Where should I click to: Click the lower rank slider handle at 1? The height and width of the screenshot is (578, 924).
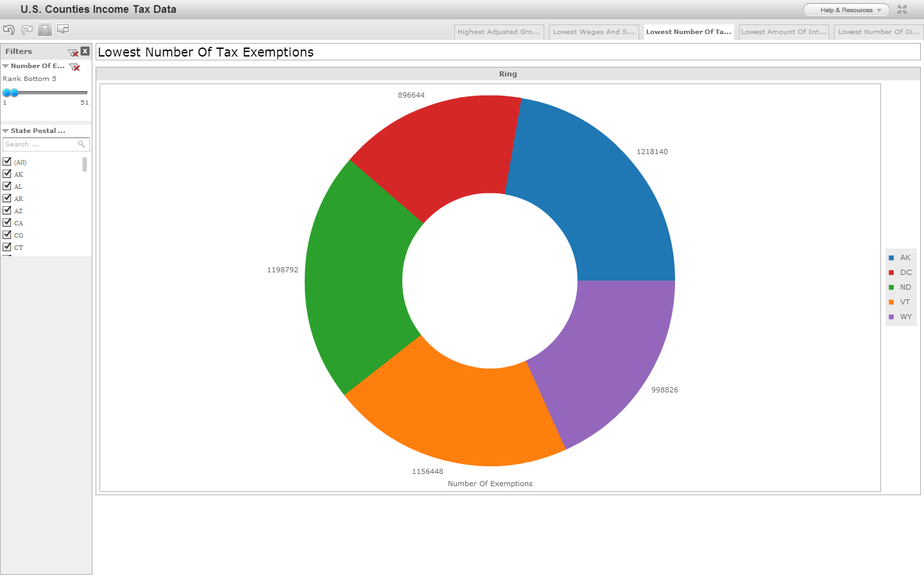point(6,92)
